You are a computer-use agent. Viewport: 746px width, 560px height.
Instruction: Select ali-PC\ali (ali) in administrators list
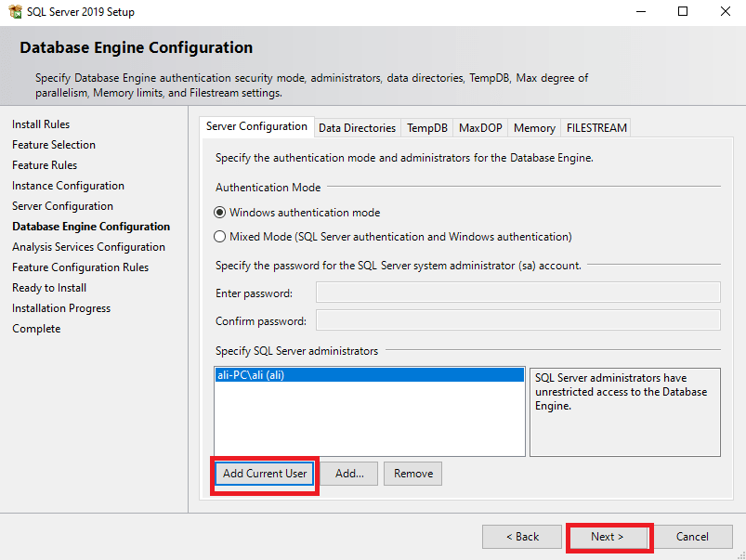coord(370,375)
